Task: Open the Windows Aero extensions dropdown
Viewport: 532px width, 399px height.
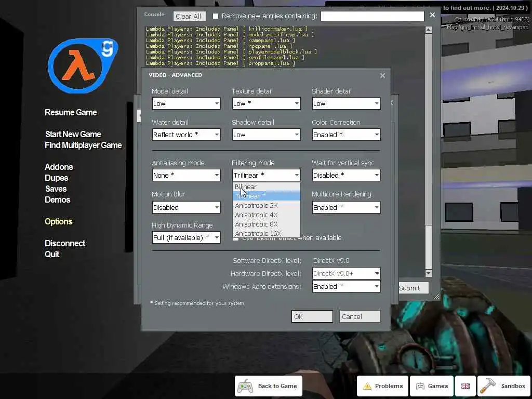Action: point(346,286)
